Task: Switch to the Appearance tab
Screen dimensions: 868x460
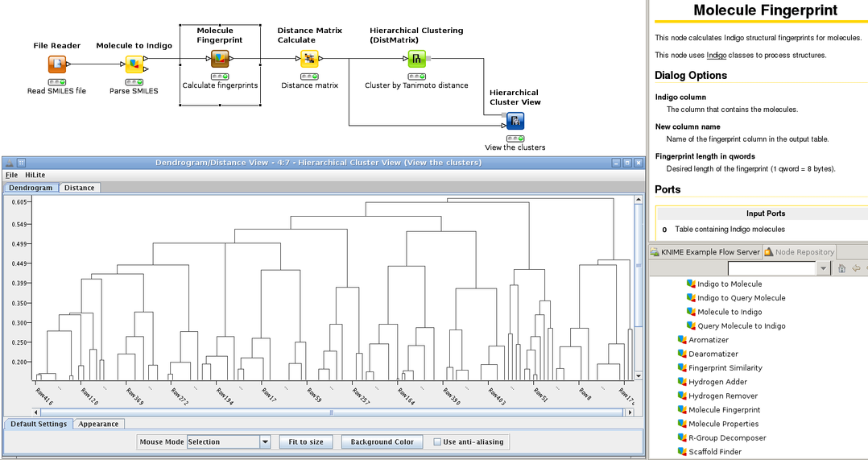Action: click(99, 424)
